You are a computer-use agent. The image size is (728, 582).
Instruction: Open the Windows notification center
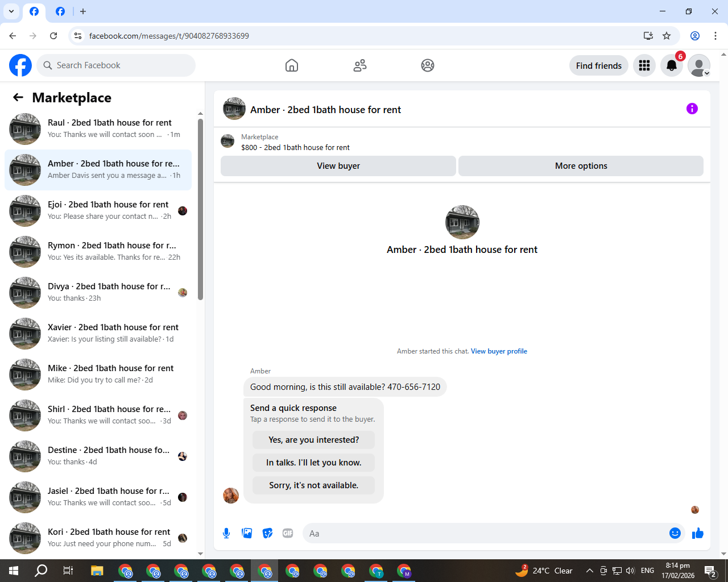point(710,571)
